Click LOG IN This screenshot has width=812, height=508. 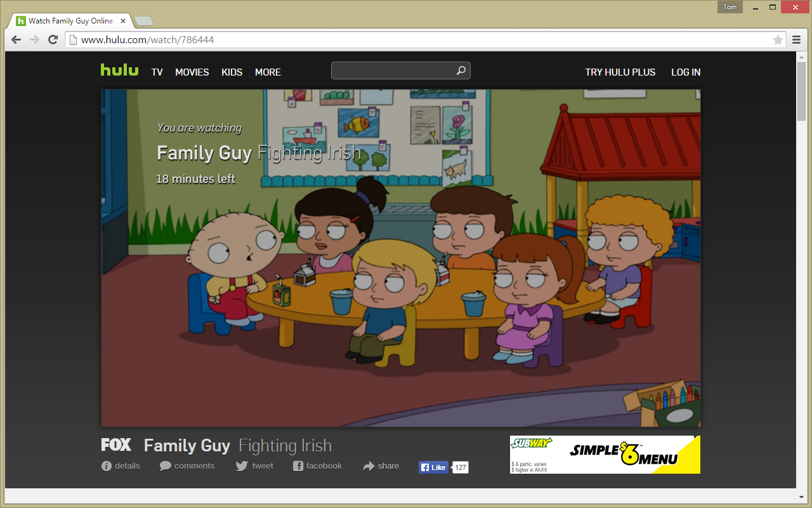coord(686,72)
